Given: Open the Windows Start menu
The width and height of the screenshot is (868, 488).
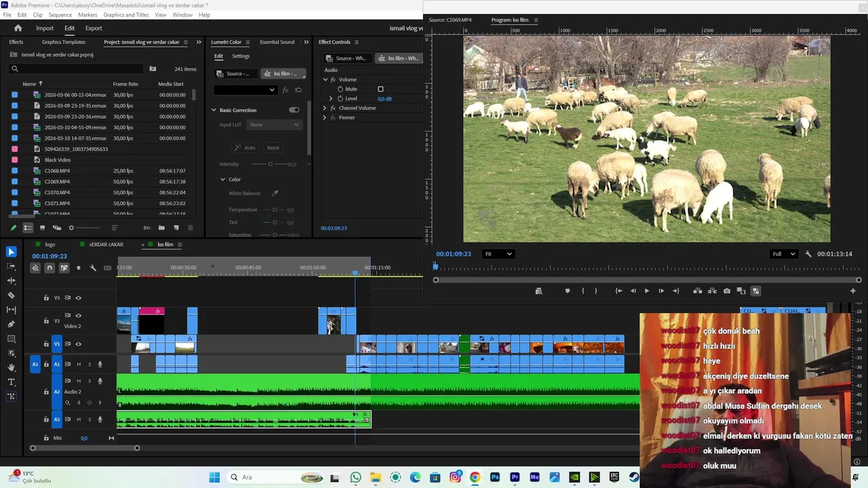Looking at the screenshot, I should pos(214,477).
